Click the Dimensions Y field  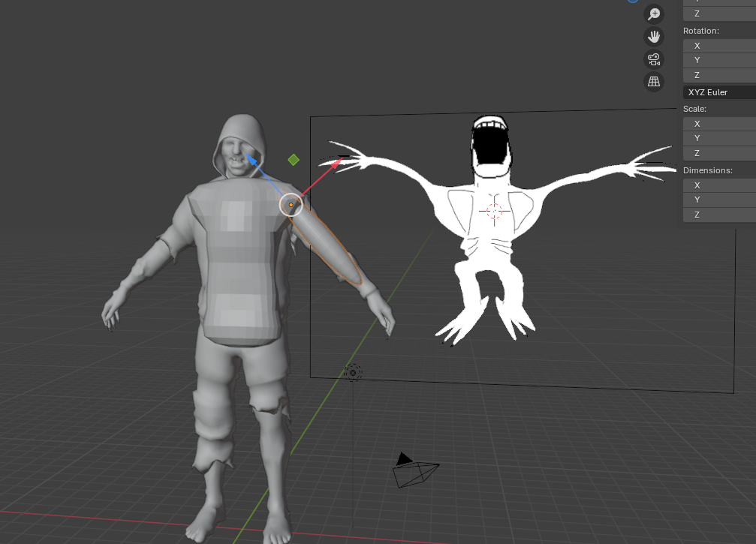718,200
